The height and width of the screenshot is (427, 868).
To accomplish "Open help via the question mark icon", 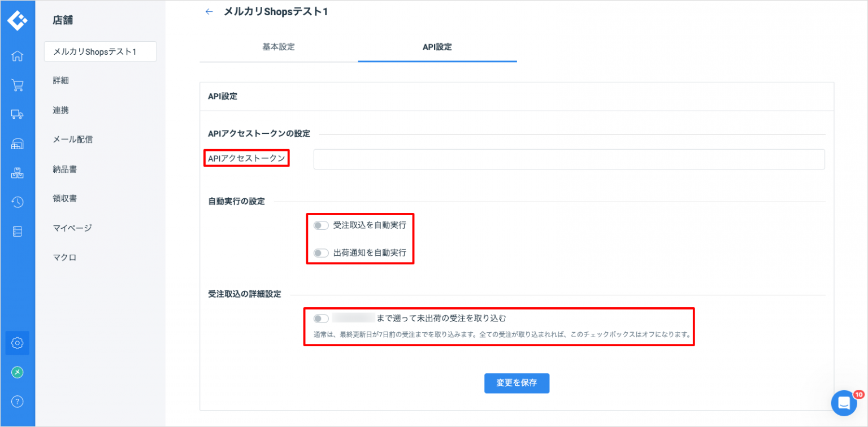I will (x=18, y=402).
